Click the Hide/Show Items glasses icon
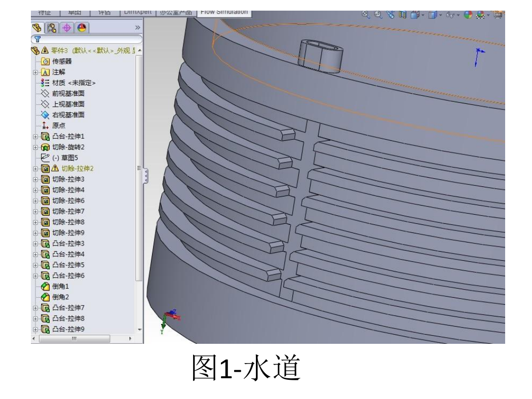Viewport: 532px width, 399px height. click(x=450, y=15)
